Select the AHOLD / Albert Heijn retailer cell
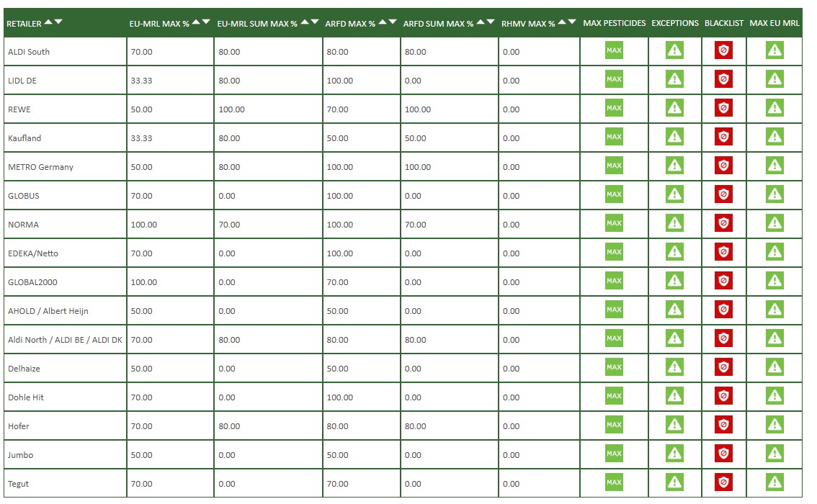Image resolution: width=817 pixels, height=504 pixels. (48, 311)
